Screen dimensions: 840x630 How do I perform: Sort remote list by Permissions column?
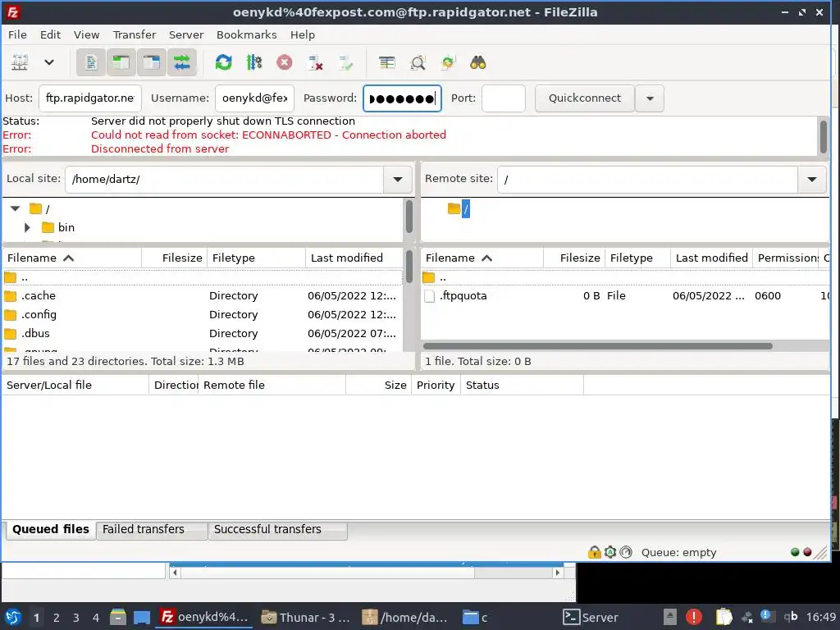787,258
